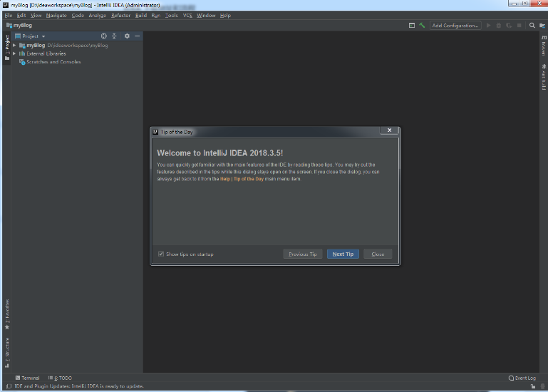Click the Build Project hammer icon
The width and height of the screenshot is (548, 392).
click(422, 26)
